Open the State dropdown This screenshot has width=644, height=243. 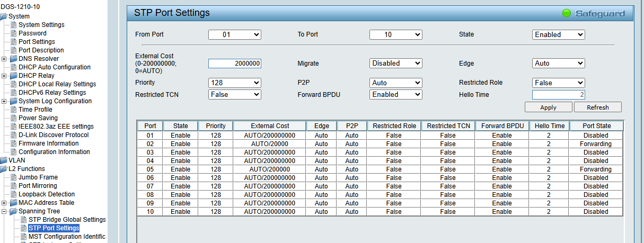[x=558, y=34]
